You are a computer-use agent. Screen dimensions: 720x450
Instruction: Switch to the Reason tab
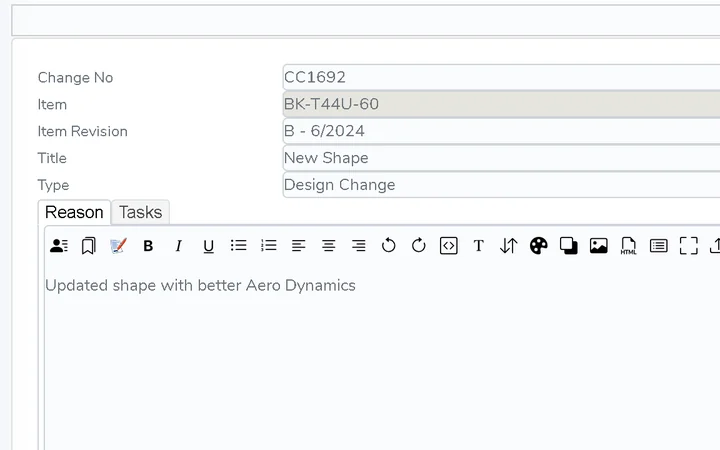coord(74,212)
